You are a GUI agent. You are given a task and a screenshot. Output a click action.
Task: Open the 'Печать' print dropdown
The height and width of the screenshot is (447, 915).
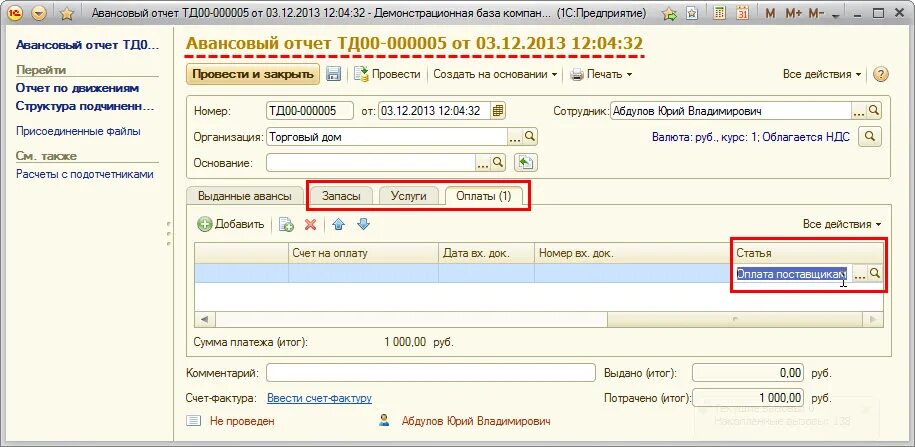coord(600,74)
